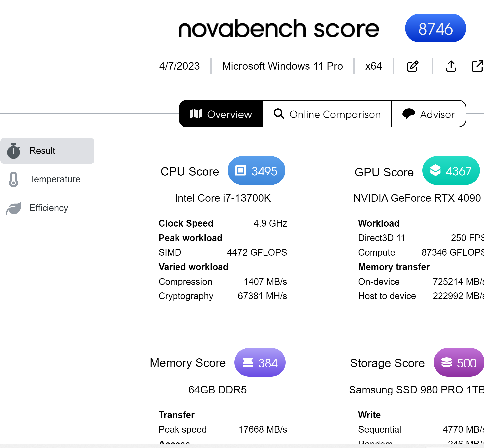Click the upload share icon
Image resolution: width=484 pixels, height=448 pixels.
pyautogui.click(x=451, y=66)
